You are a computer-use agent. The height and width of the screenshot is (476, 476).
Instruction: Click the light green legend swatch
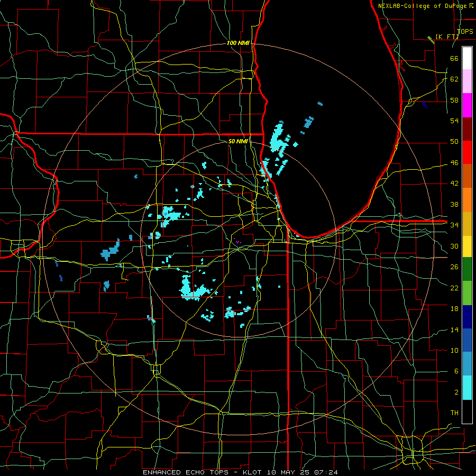[x=467, y=293]
